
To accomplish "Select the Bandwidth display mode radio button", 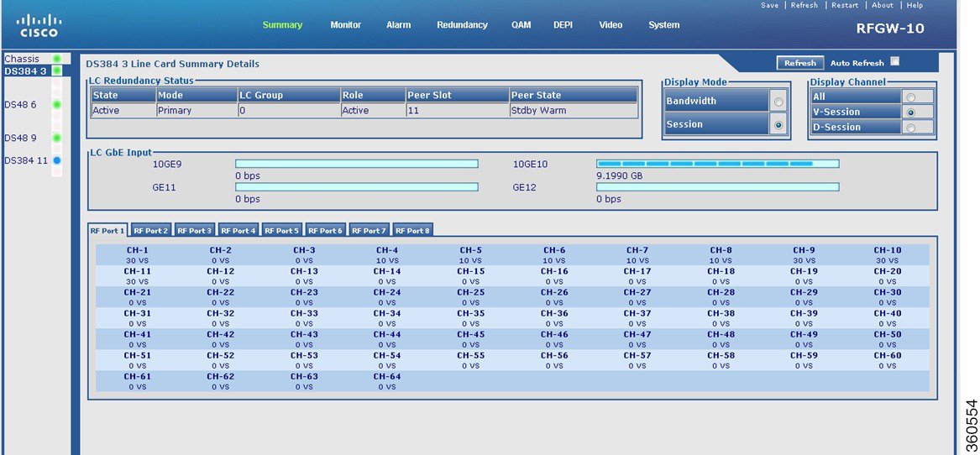I will click(778, 102).
